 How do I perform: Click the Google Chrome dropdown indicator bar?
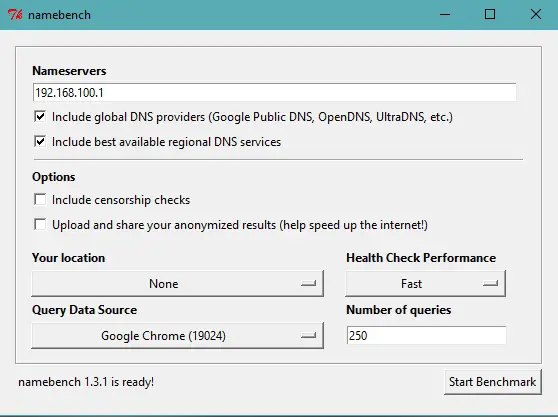[x=308, y=336]
